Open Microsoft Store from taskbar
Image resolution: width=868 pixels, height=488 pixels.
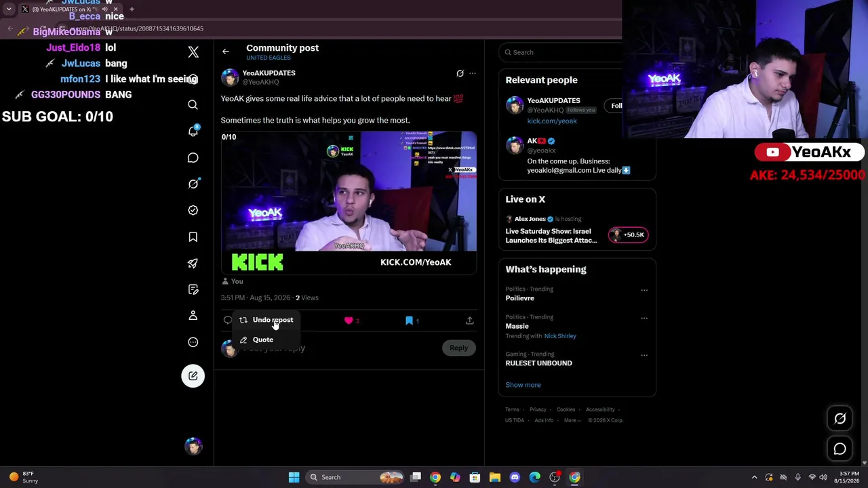coord(475,477)
